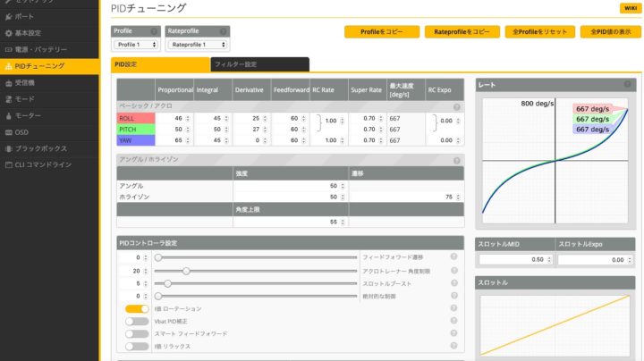Open 基本設定 gear icon in sidebar
The width and height of the screenshot is (644, 361).
pyautogui.click(x=9, y=33)
